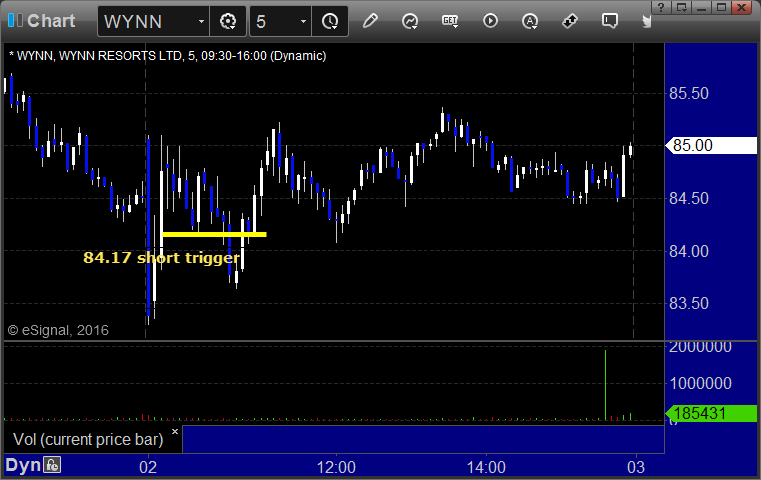Open the window options dropdown icon

click(x=682, y=7)
